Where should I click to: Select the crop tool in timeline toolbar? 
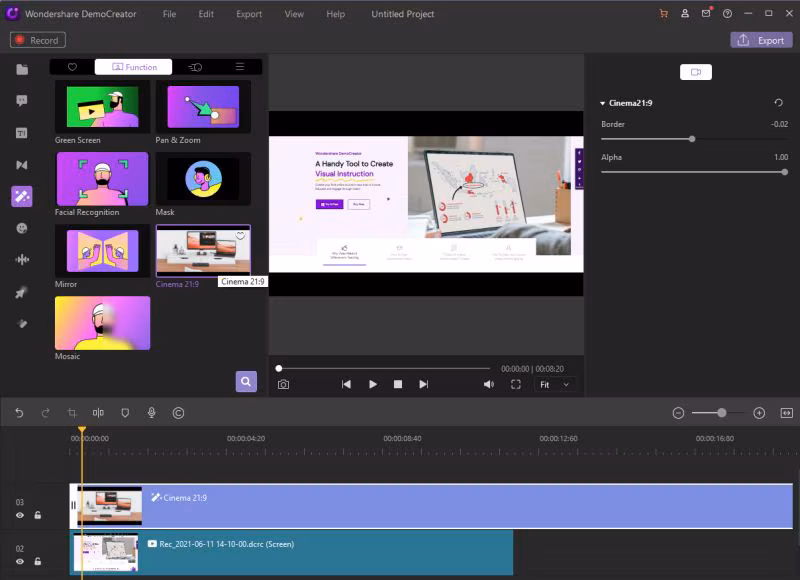pos(72,413)
